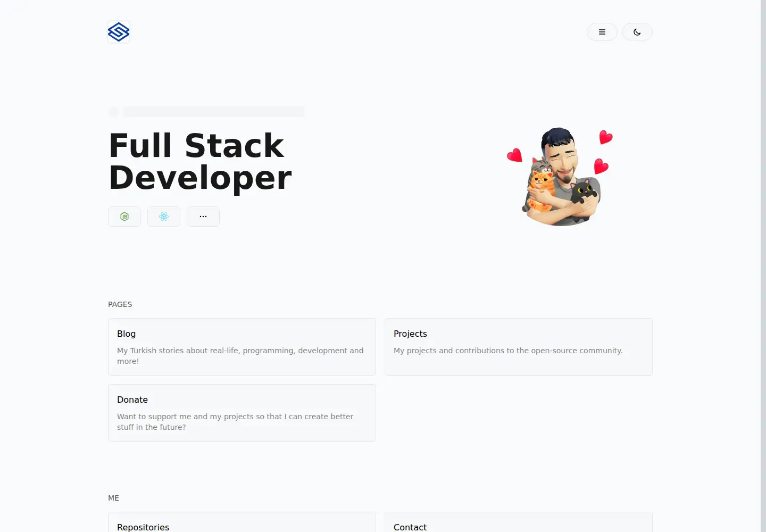766x532 pixels.
Task: Expand more technologies via ellipsis button
Action: 203,217
